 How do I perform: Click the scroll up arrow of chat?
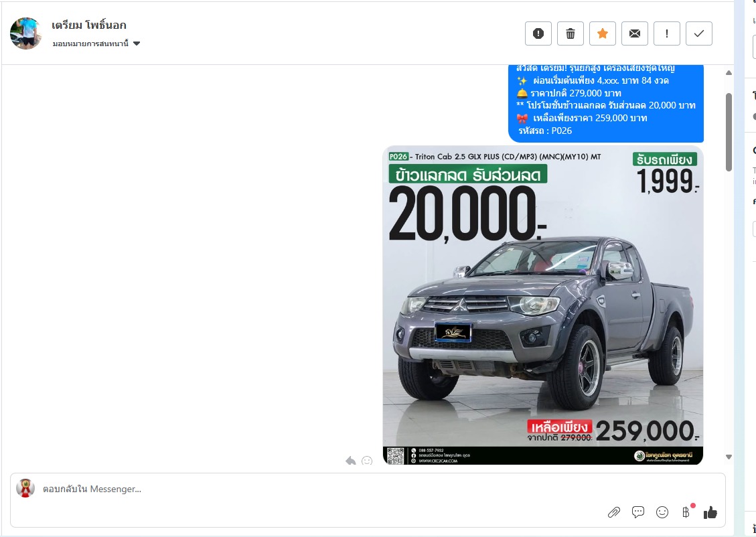coord(729,73)
